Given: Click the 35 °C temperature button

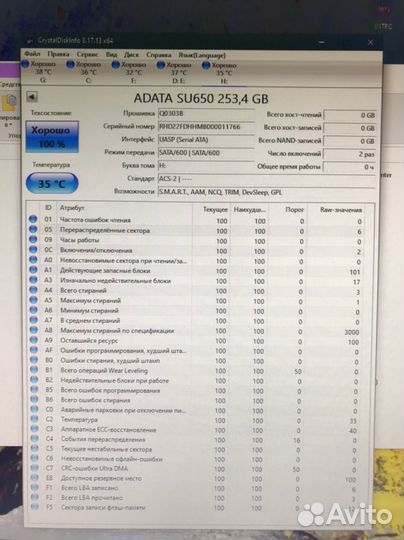Looking at the screenshot, I should (x=52, y=184).
